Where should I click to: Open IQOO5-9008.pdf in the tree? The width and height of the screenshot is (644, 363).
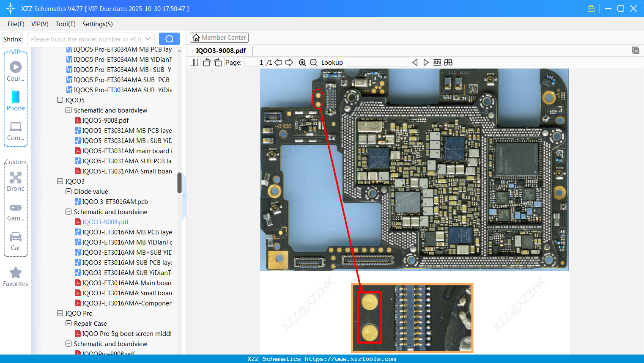click(105, 121)
